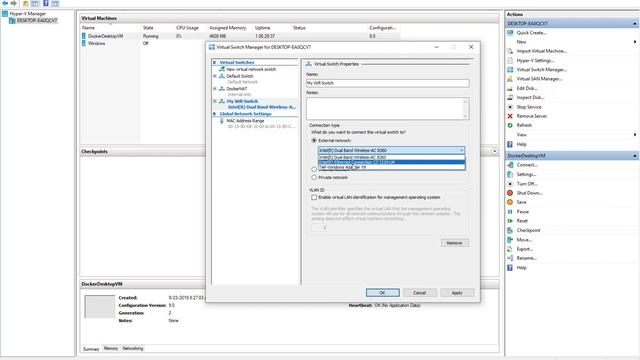The width and height of the screenshot is (640, 360).
Task: Select MAC Address Range item
Action: (245, 121)
